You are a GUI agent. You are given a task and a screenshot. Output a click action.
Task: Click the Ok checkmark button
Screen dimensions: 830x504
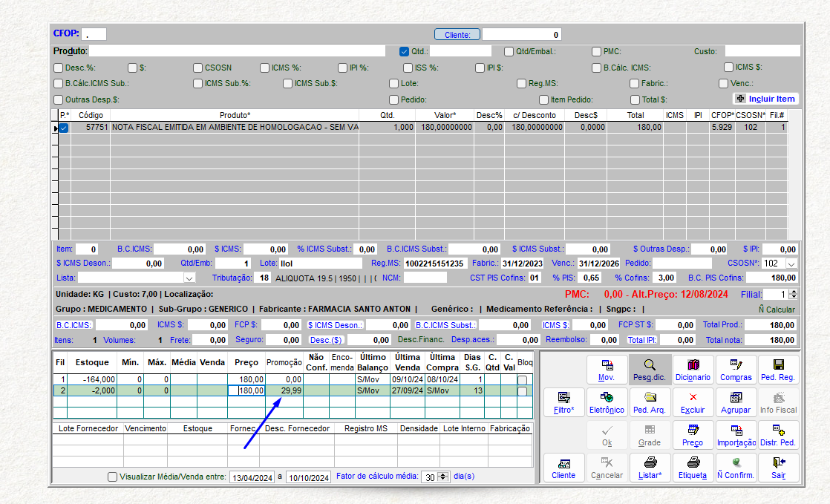tap(607, 435)
